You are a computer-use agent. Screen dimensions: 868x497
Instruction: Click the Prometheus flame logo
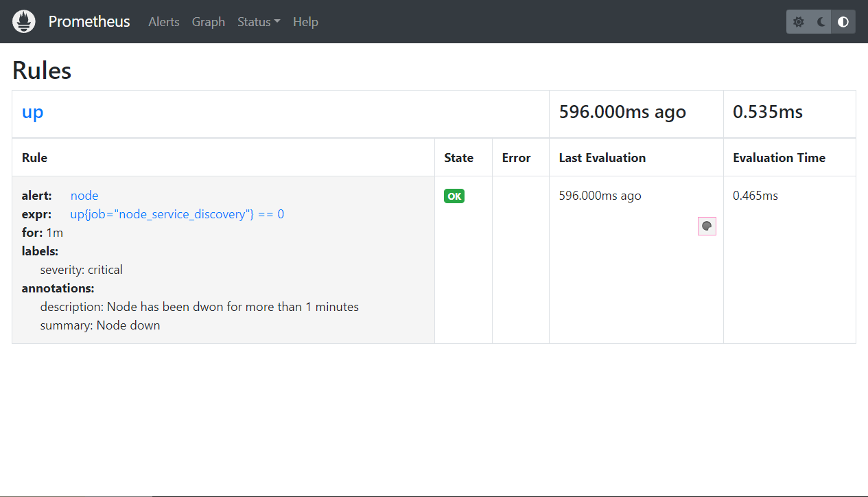tap(23, 22)
